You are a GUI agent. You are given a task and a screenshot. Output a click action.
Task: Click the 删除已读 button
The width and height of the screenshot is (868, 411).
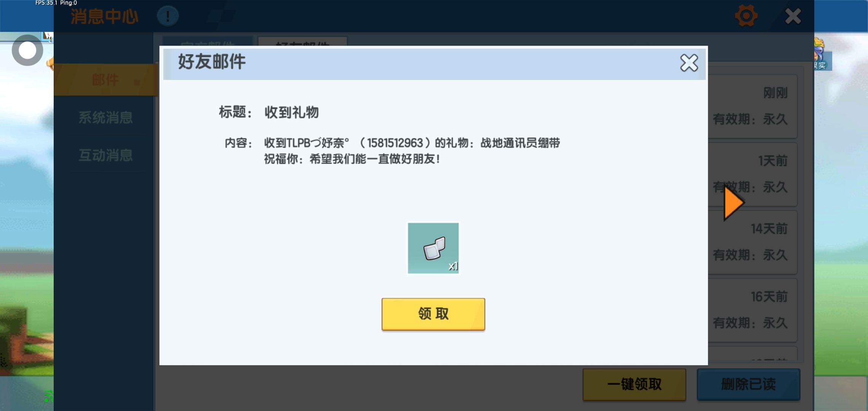(x=748, y=384)
